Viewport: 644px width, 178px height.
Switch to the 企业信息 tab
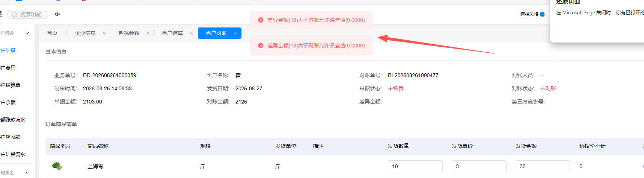(85, 33)
